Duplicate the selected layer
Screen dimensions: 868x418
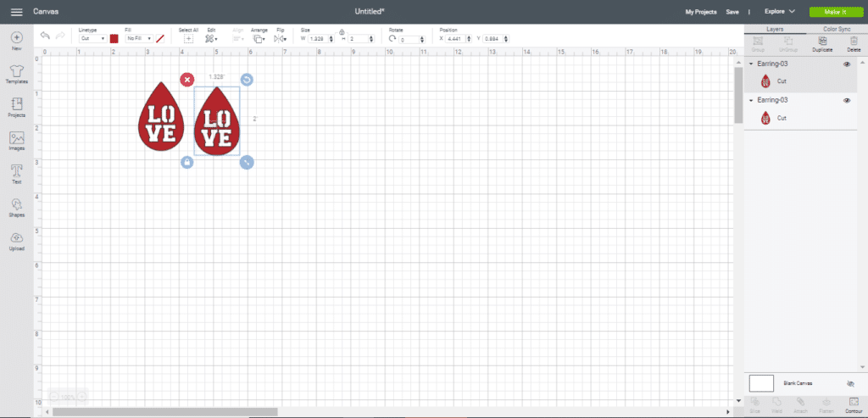[x=821, y=43]
